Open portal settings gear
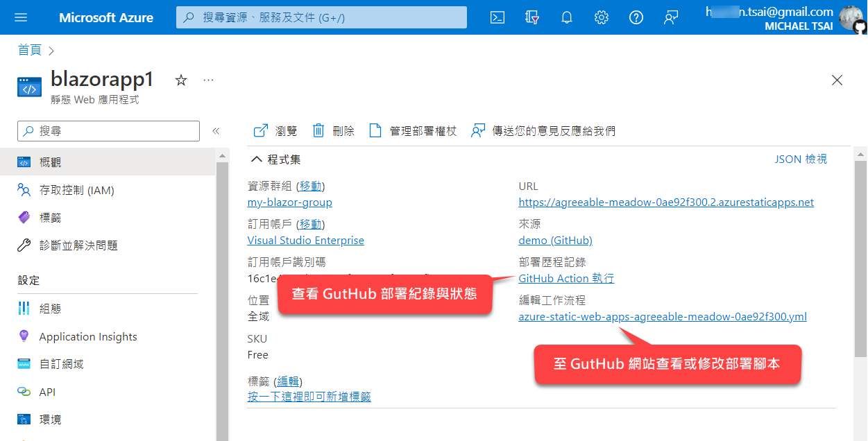The width and height of the screenshot is (868, 441). [x=602, y=17]
